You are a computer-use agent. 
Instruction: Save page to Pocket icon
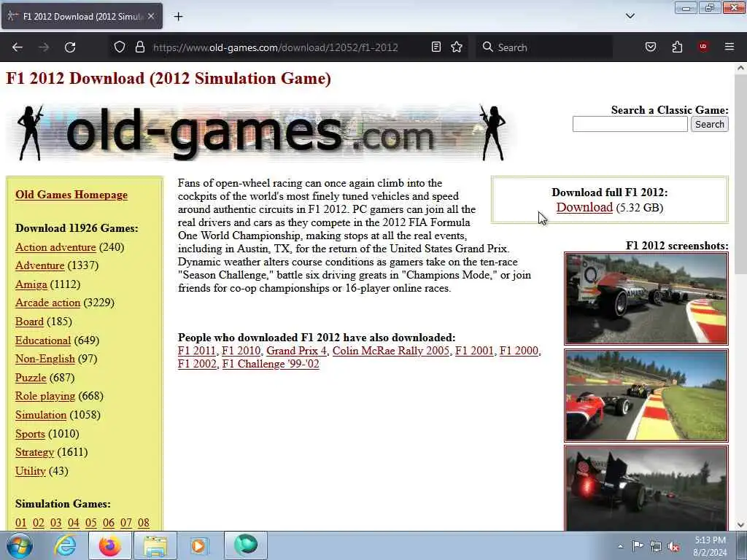point(651,47)
